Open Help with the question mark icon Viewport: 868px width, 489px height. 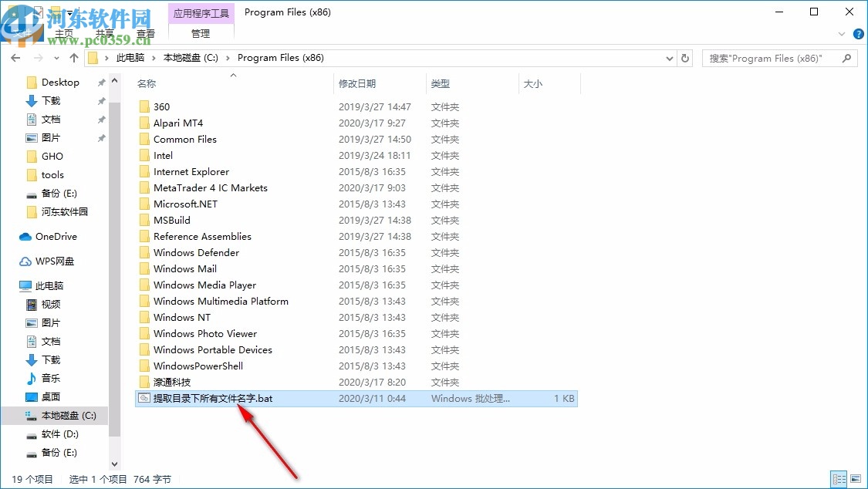coord(858,33)
